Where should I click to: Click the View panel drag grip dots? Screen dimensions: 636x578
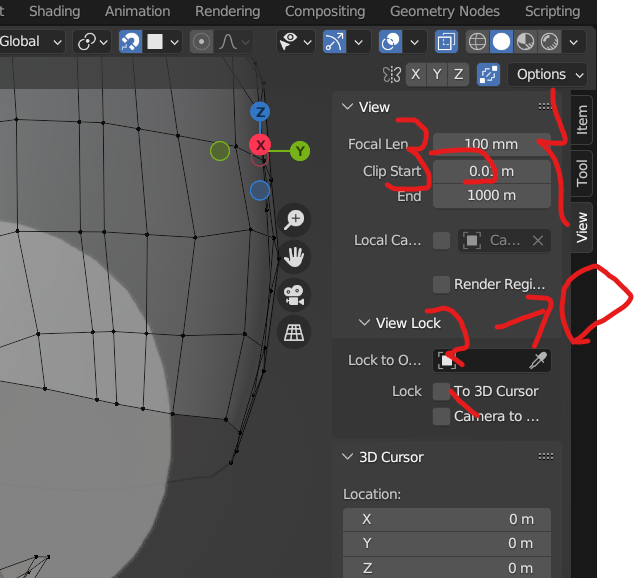[x=545, y=107]
